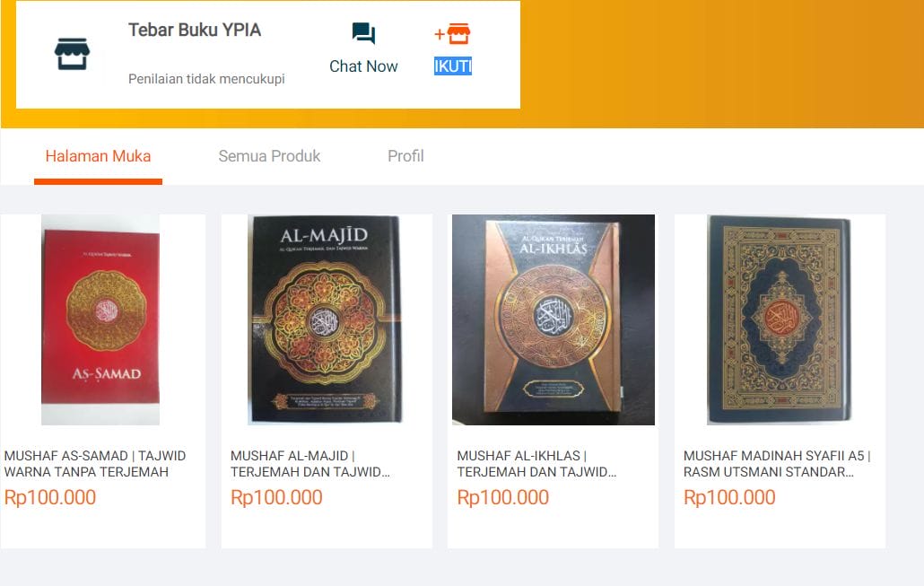The height and width of the screenshot is (586, 924).
Task: Click the Penilaian tidak mencukupi rating text
Action: point(206,79)
